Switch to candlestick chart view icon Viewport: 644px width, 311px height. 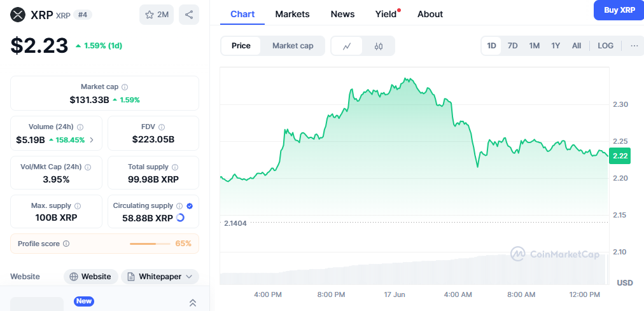(379, 46)
